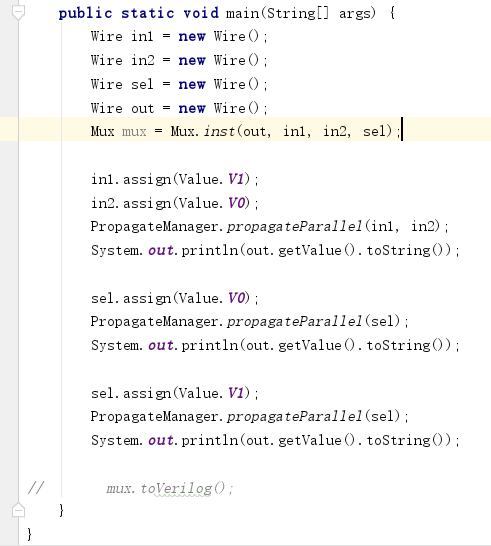The width and height of the screenshot is (491, 546).
Task: Click the '//' comment marker in the gutter area
Action: 36,488
